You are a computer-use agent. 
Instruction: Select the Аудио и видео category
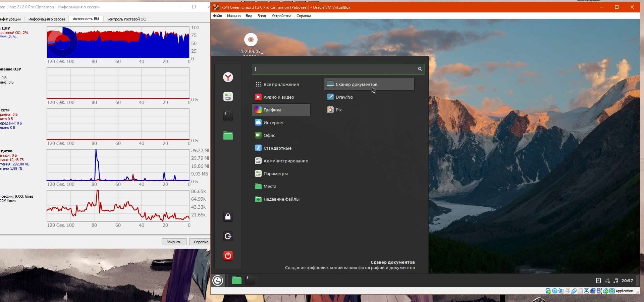(x=278, y=97)
